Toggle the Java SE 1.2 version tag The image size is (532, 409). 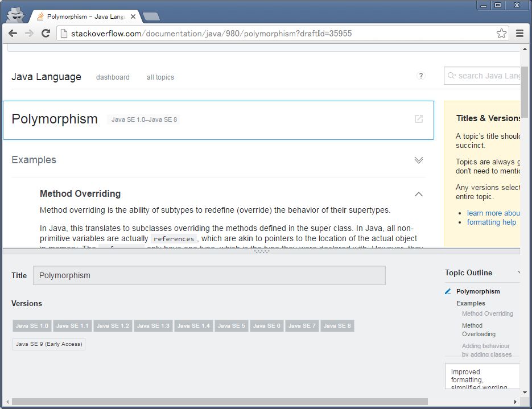point(113,326)
